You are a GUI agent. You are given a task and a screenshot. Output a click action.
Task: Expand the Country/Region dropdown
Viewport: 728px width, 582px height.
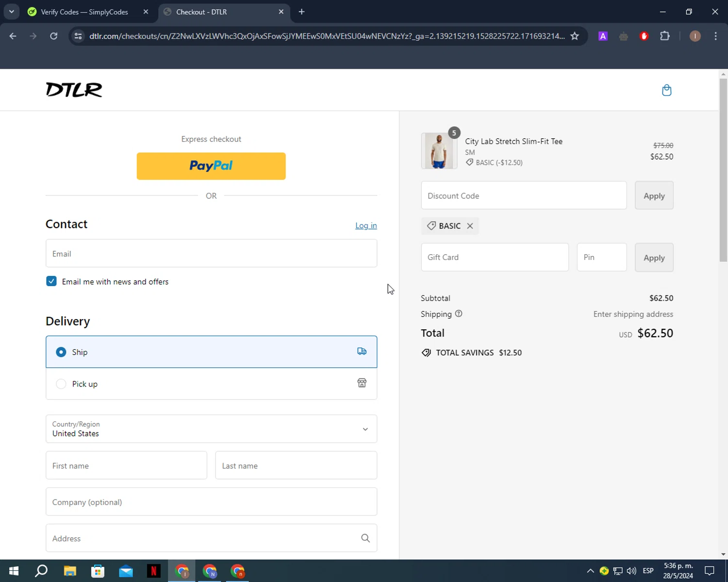pyautogui.click(x=211, y=429)
